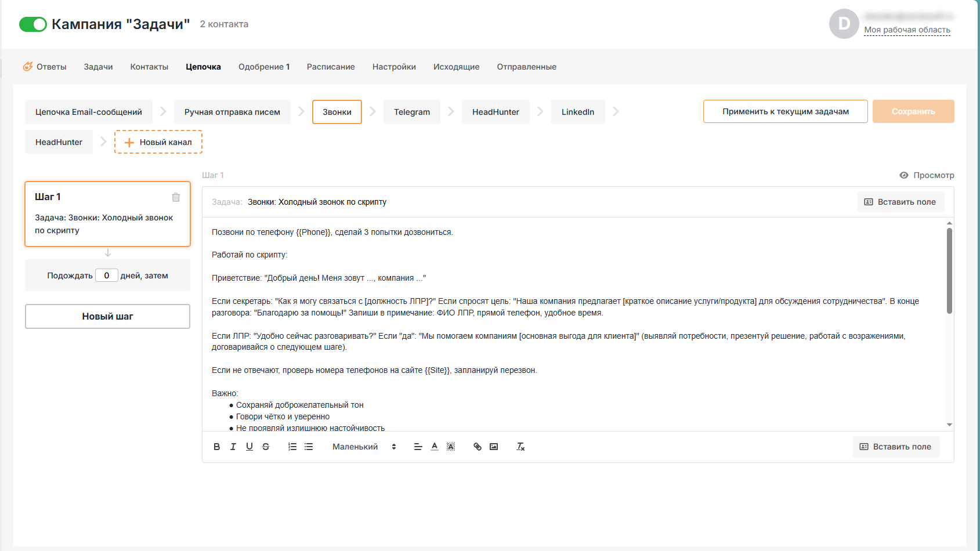Image resolution: width=980 pixels, height=551 pixels.
Task: Click the "Применить к текущим задачам" button
Action: [785, 111]
